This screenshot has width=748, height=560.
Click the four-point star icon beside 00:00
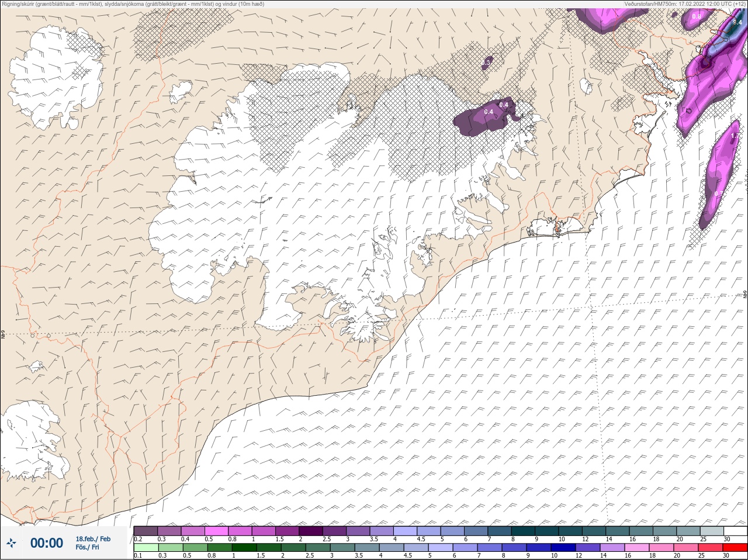click(x=12, y=543)
